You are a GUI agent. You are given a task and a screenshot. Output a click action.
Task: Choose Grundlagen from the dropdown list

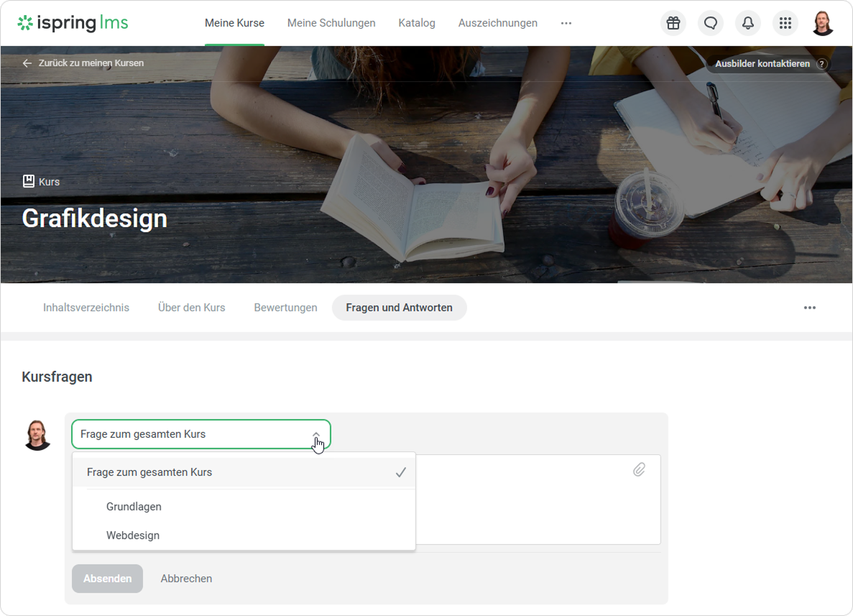pyautogui.click(x=134, y=507)
